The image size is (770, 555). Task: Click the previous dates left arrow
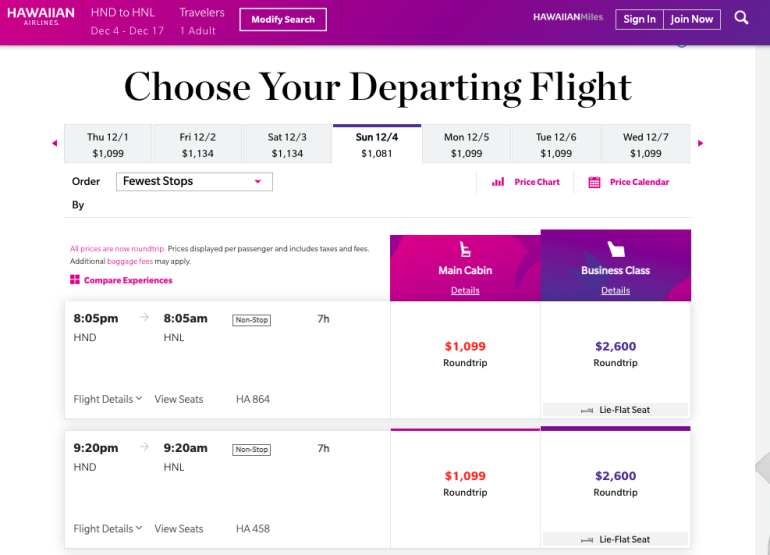coord(54,143)
